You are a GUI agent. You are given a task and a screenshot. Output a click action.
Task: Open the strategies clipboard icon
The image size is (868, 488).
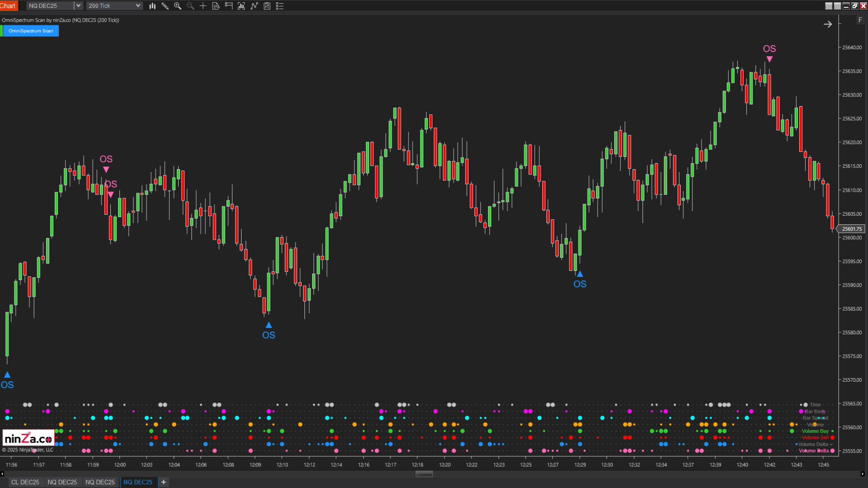tap(267, 6)
